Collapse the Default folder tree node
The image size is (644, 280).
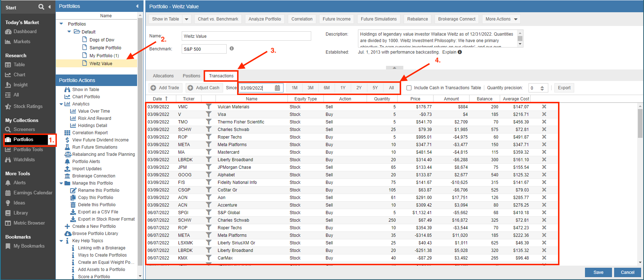tap(69, 32)
